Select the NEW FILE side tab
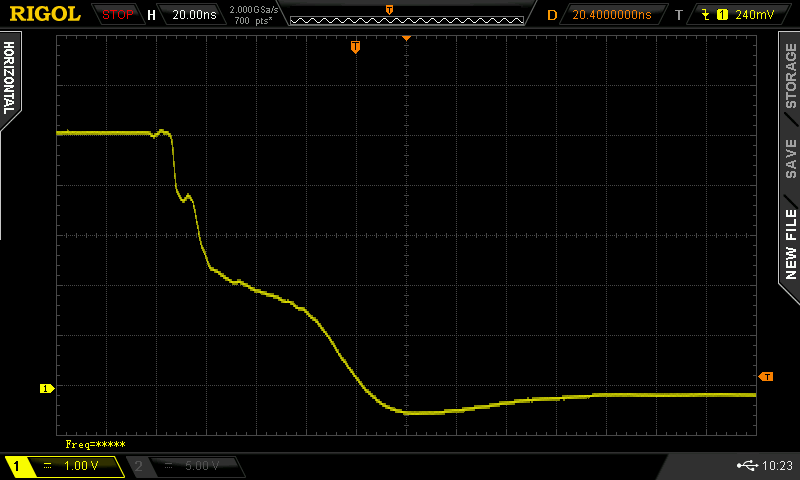Image resolution: width=800 pixels, height=480 pixels. click(790, 245)
